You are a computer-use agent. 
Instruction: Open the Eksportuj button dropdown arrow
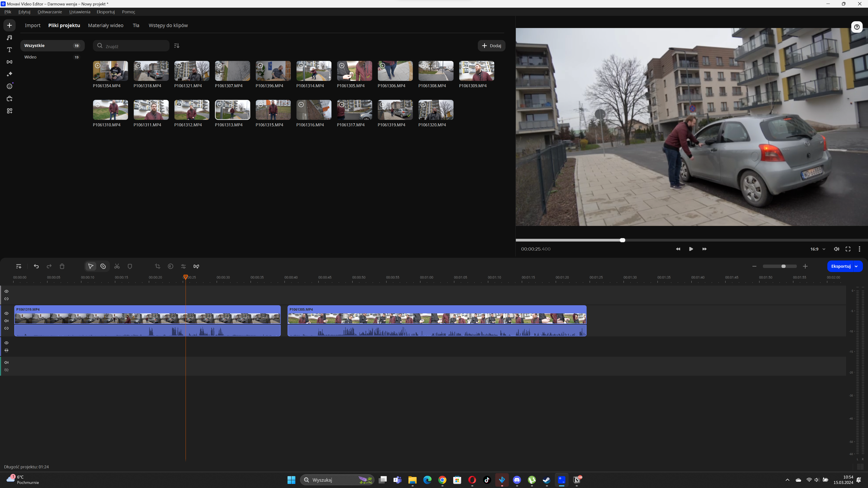(856, 266)
